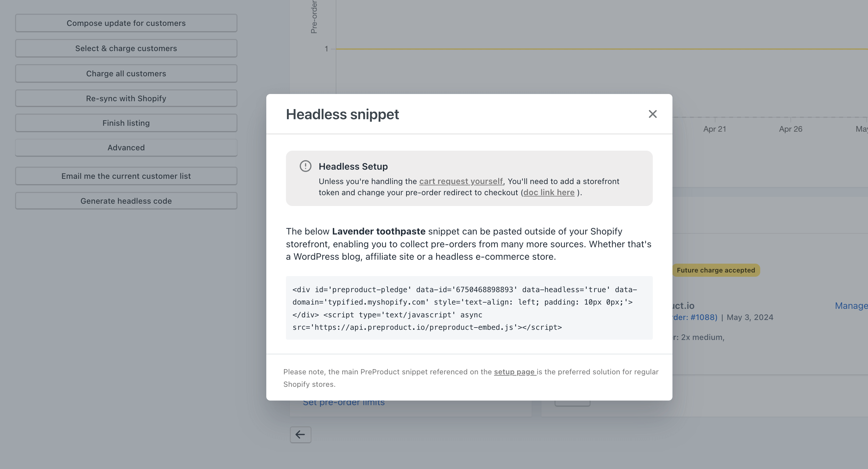Click the Headless Setup heading
The image size is (868, 469).
(353, 166)
